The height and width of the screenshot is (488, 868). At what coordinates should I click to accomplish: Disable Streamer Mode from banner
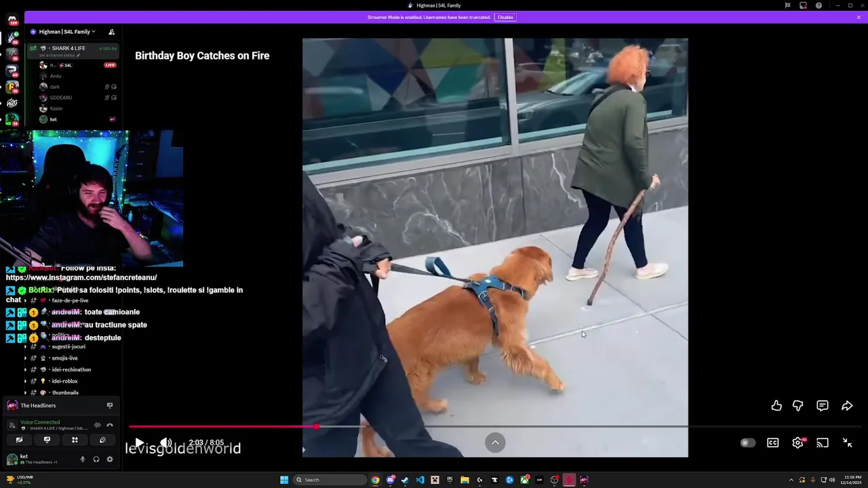coord(505,17)
